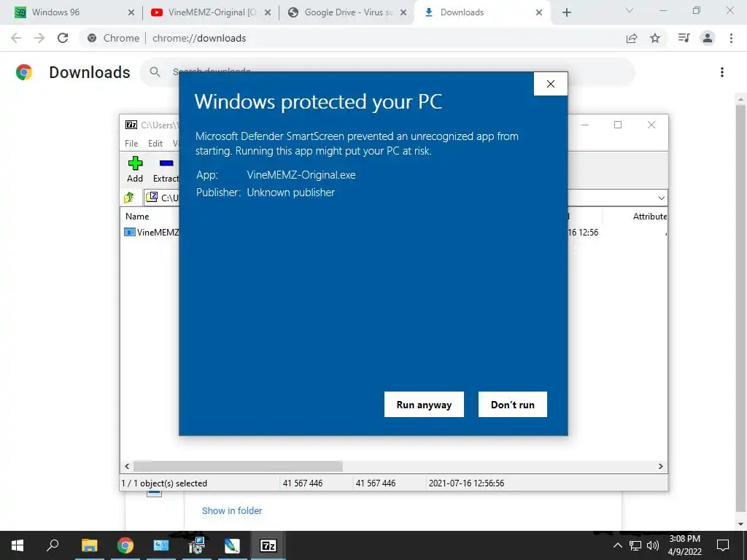Go back in Chrome
This screenshot has height=560, width=747.
[16, 38]
